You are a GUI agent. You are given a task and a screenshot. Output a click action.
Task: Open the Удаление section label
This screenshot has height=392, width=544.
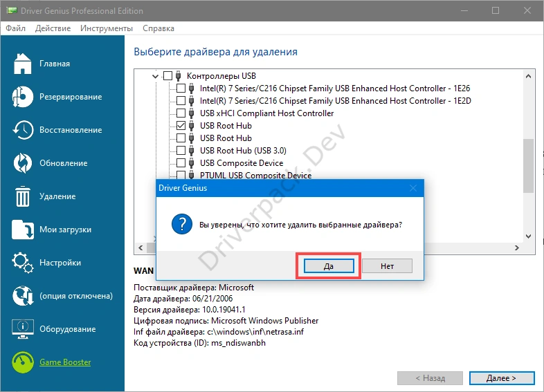coord(57,196)
